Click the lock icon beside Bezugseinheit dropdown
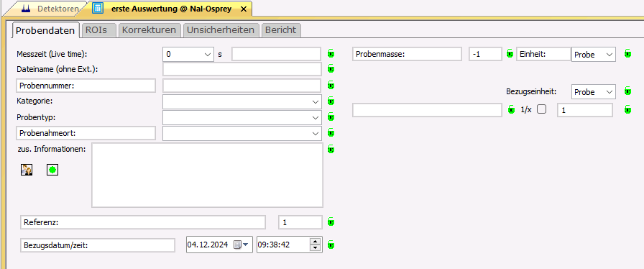 pyautogui.click(x=627, y=91)
